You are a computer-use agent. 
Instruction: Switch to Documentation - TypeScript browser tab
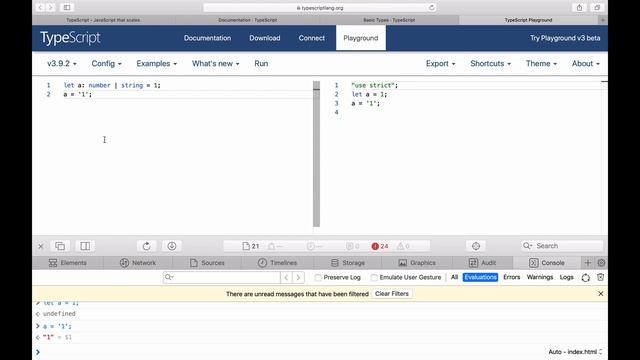247,20
